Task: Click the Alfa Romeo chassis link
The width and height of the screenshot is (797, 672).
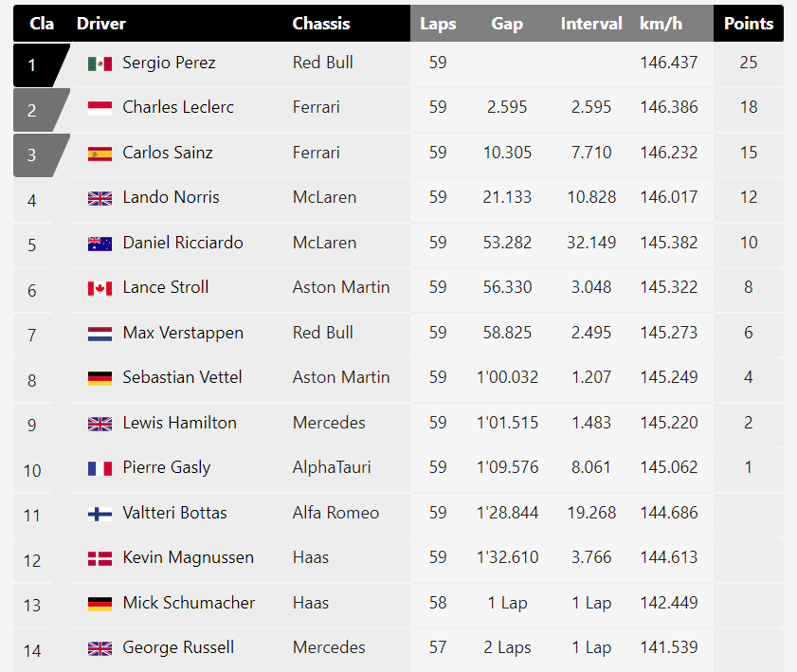Action: (335, 513)
